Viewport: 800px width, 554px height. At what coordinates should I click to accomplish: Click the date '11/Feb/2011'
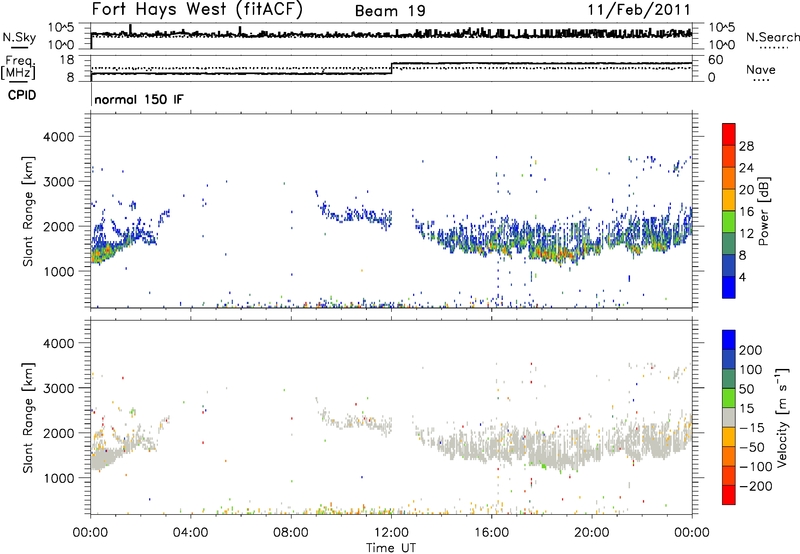click(x=639, y=9)
